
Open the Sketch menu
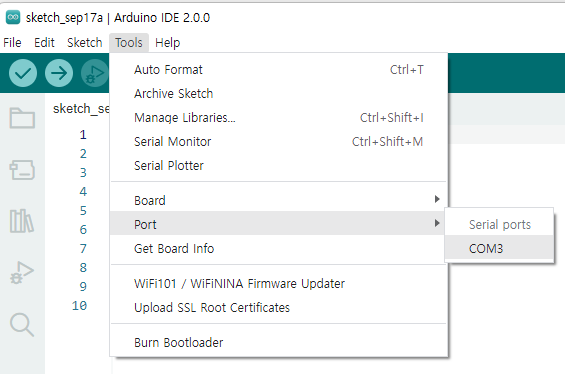[x=85, y=43]
